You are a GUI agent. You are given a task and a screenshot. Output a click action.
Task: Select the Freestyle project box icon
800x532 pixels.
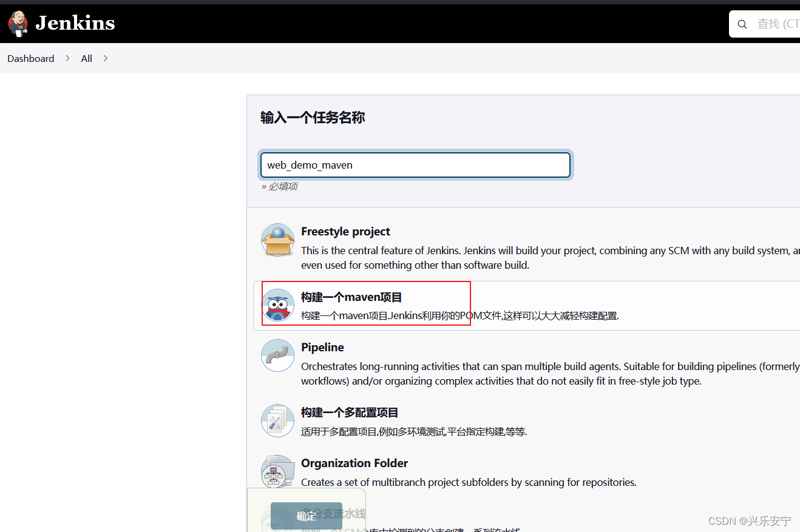click(x=278, y=240)
